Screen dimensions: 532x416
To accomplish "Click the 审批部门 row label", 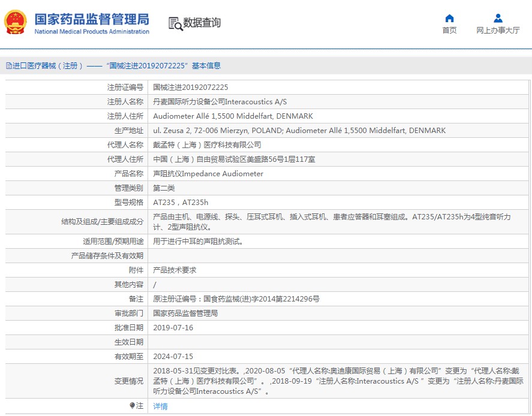I will [x=129, y=313].
